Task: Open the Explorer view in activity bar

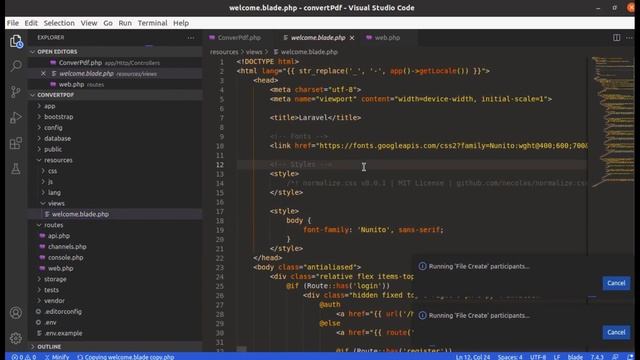Action: (16, 41)
